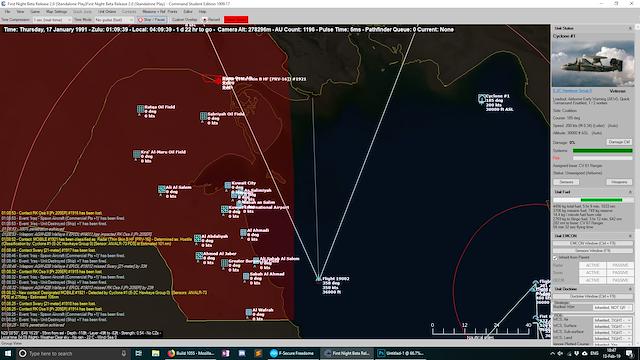Select the Greater Burgan facility icon
The width and height of the screenshot is (640, 360).
click(x=224, y=263)
